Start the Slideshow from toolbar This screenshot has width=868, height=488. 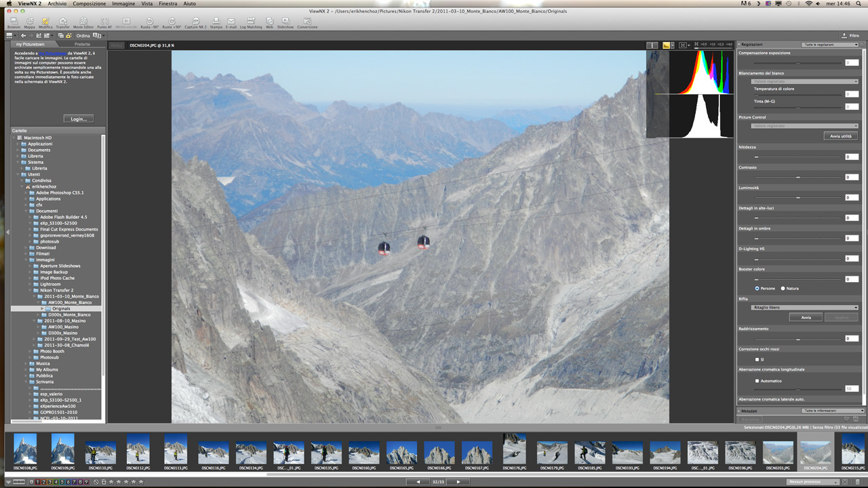tap(285, 23)
